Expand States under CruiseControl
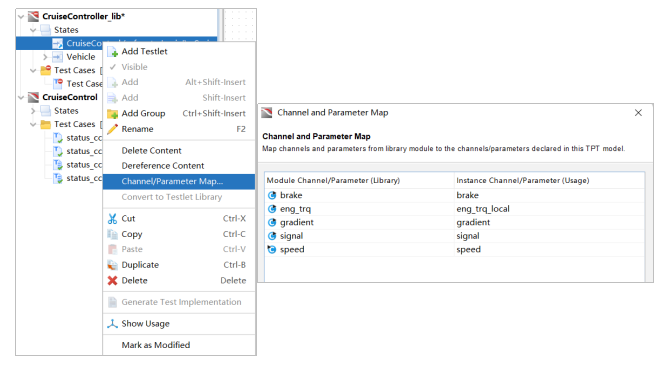This screenshot has width=670, height=365. tap(33, 111)
